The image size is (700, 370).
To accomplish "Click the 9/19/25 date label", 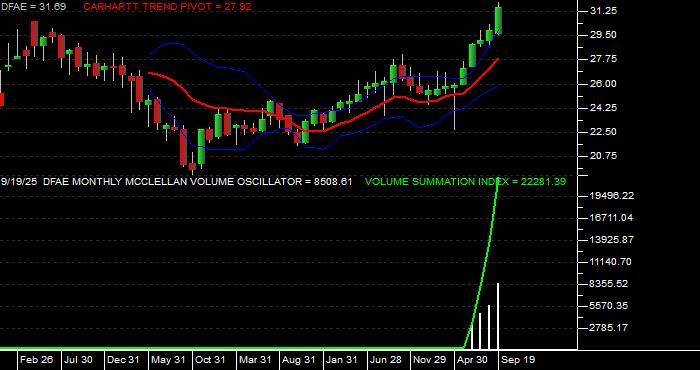I will click(19, 182).
